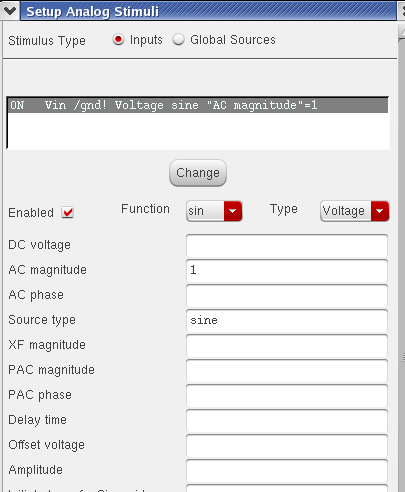Screen dimensions: 405x492
Task: Click the AC magnitude field
Action: 287,271
